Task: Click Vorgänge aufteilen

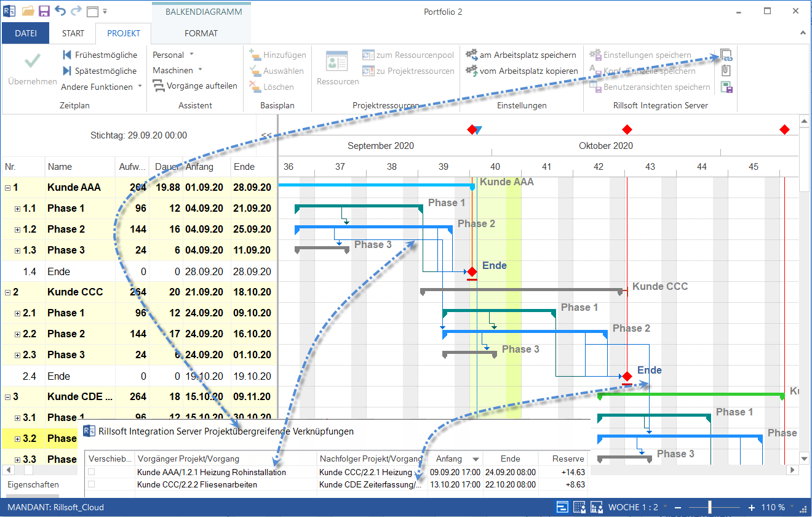Action: tap(195, 86)
